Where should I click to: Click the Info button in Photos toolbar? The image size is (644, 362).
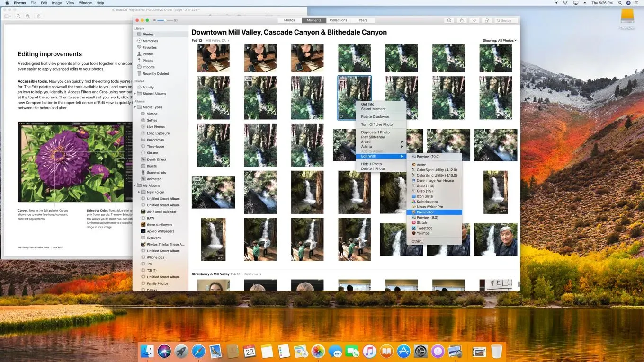coord(449,20)
